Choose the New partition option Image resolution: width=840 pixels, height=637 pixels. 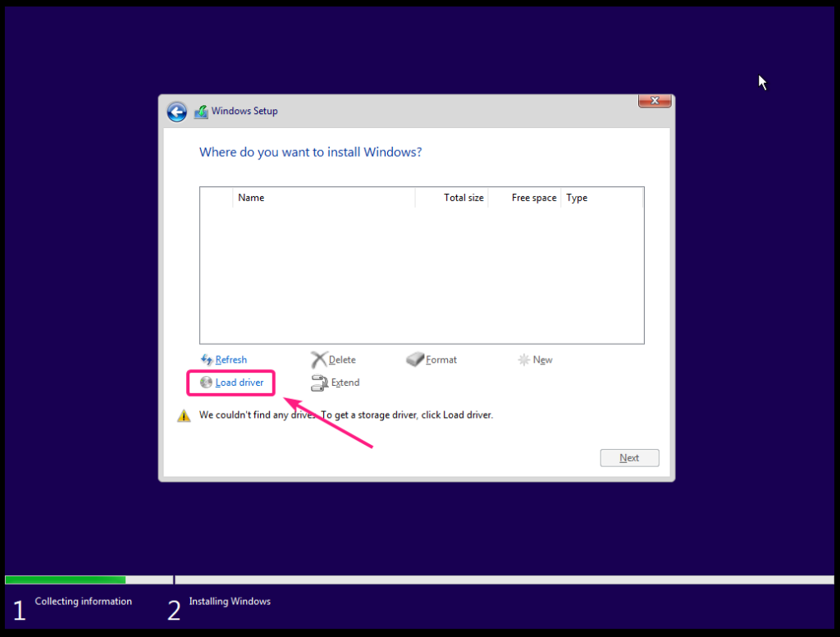click(x=543, y=360)
